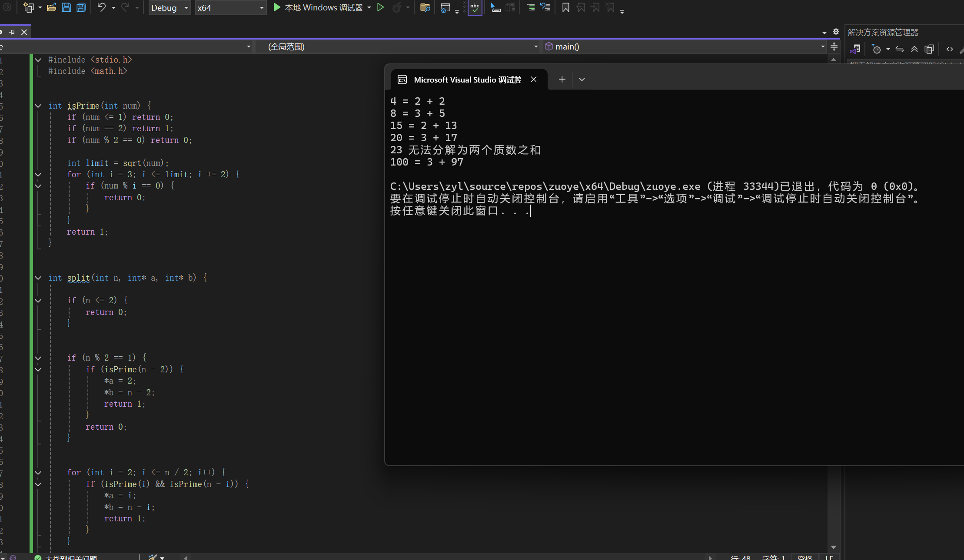Open a new console tab with plus
Image resolution: width=964 pixels, height=560 pixels.
coord(562,80)
